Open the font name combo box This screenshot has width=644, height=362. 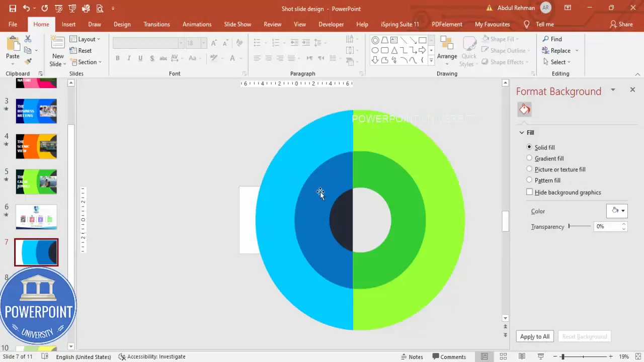pos(148,43)
